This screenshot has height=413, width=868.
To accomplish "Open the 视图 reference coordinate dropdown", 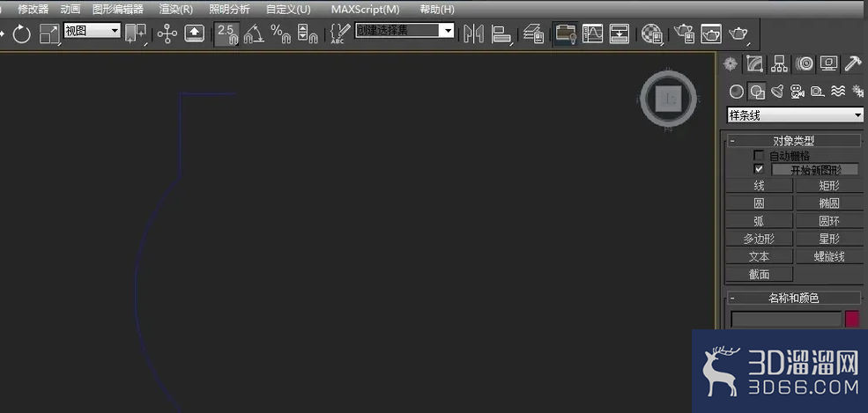I will click(92, 31).
